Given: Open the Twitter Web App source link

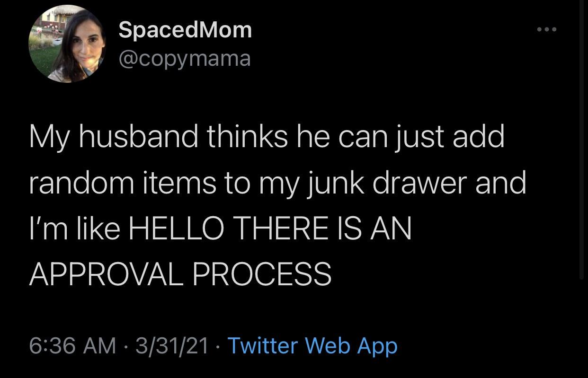Looking at the screenshot, I should (312, 346).
